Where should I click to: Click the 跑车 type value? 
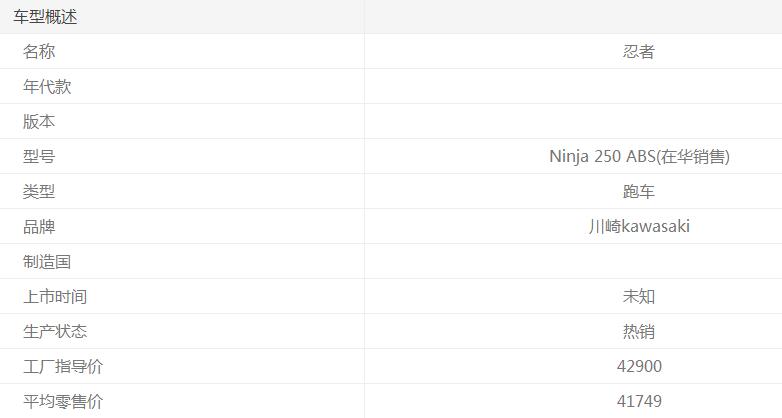[639, 192]
